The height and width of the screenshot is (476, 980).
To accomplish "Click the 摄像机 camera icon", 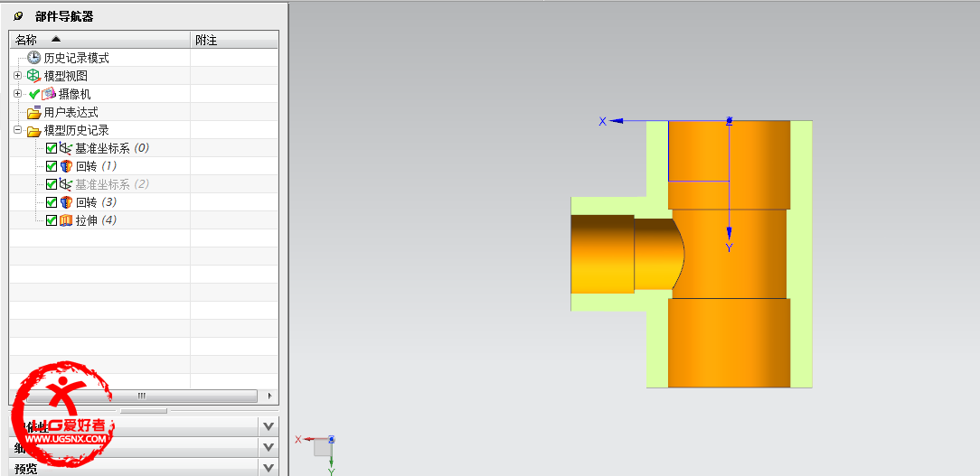I will point(49,94).
